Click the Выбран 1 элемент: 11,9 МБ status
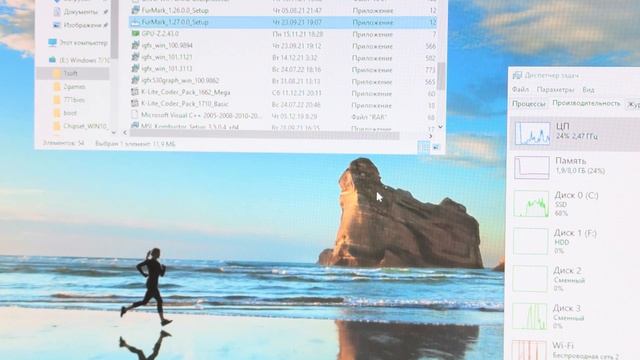This screenshot has height=360, width=640. [135, 144]
